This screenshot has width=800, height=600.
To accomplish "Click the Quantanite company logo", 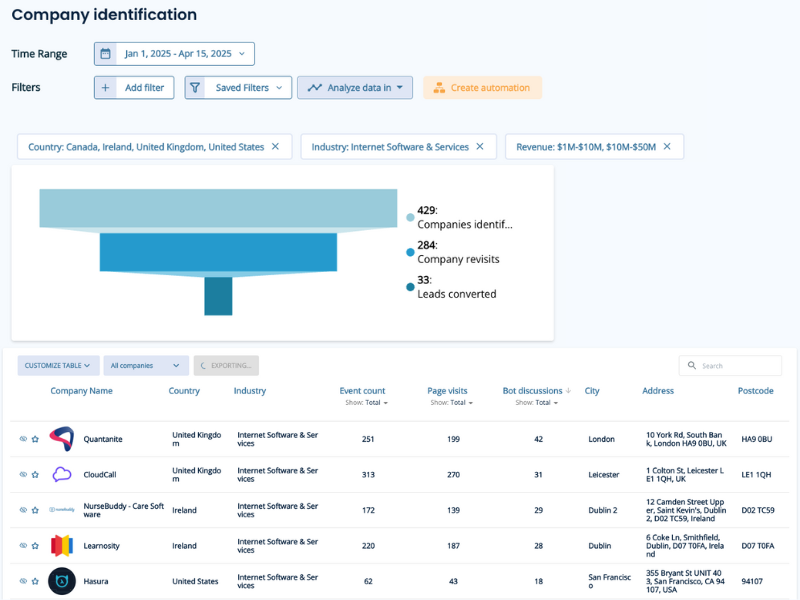I will click(61, 439).
